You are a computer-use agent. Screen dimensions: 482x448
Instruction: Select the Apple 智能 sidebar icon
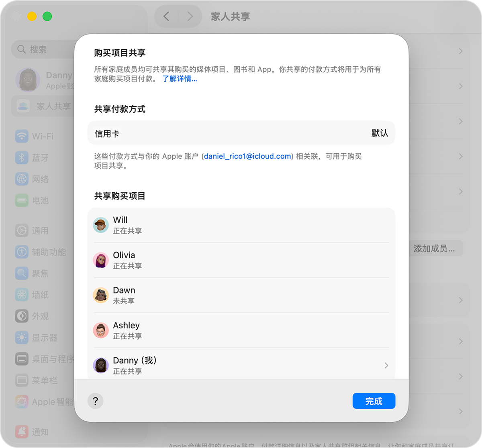coord(22,401)
